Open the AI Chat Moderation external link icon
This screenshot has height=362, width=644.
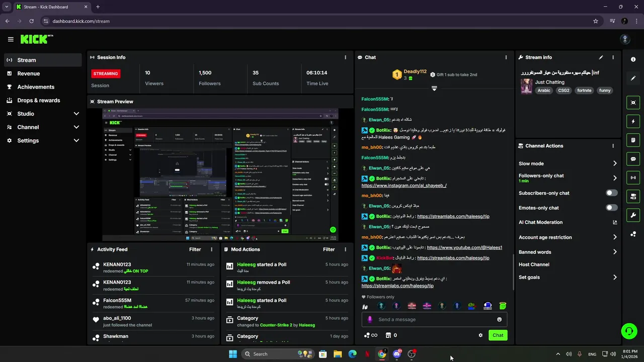click(x=615, y=222)
